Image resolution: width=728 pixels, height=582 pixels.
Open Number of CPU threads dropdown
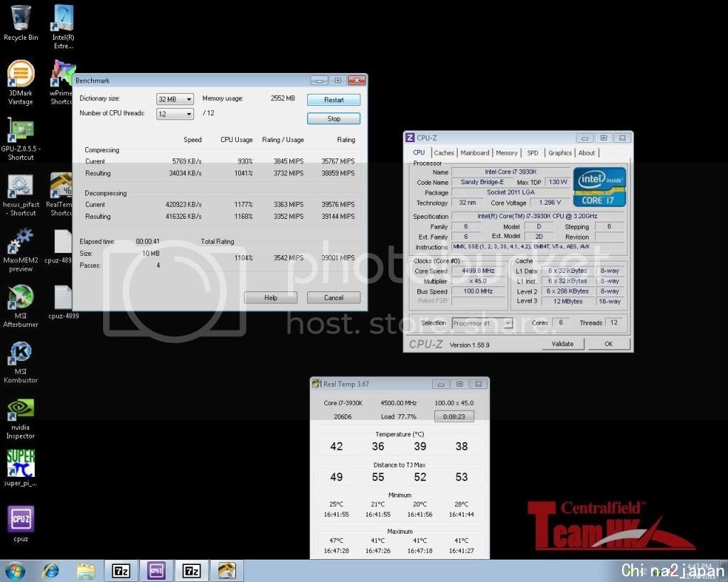tap(175, 114)
